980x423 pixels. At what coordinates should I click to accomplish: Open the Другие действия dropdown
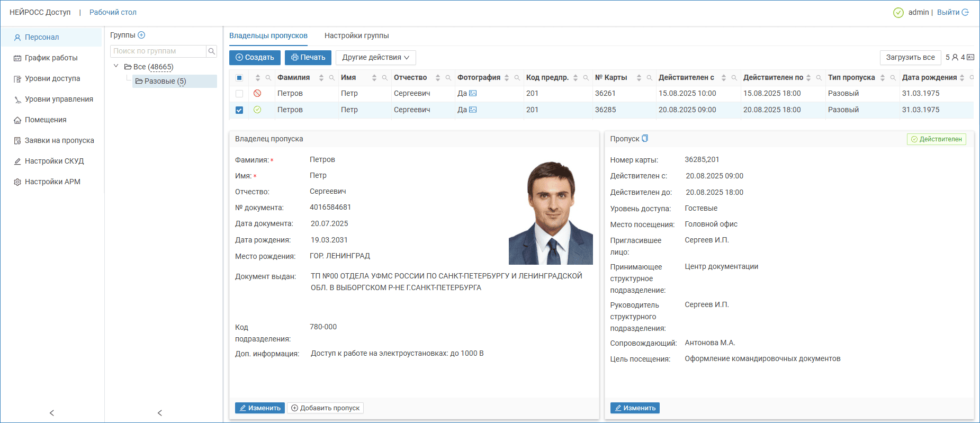(x=375, y=58)
